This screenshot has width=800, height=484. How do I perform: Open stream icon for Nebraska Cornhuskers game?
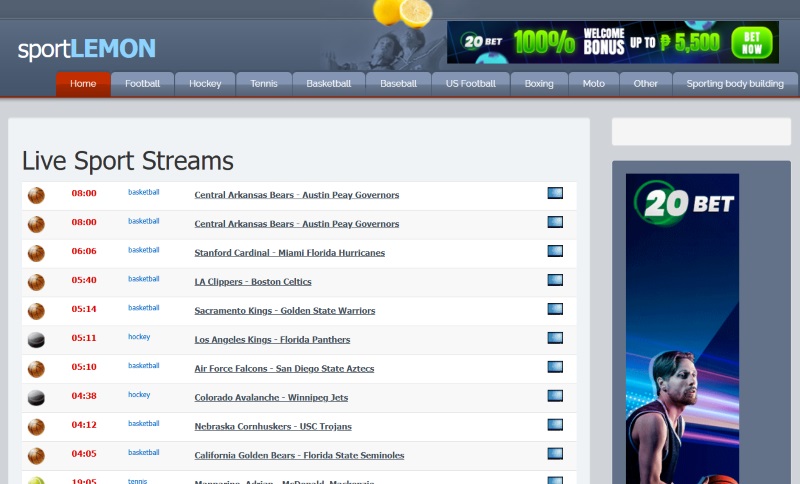click(555, 425)
